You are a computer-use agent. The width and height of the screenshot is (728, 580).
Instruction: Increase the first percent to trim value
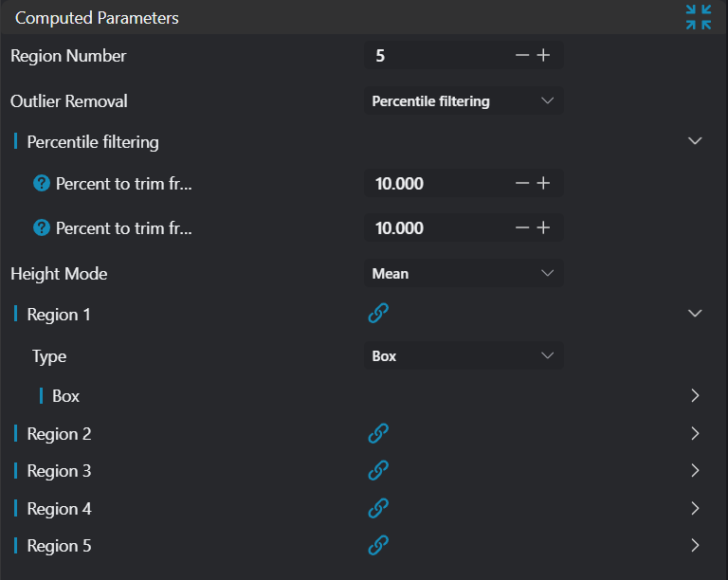coord(543,183)
